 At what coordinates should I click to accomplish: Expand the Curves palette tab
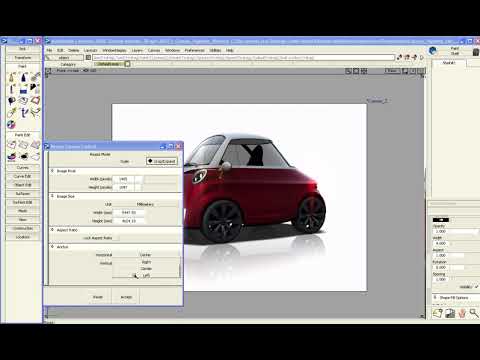23,168
